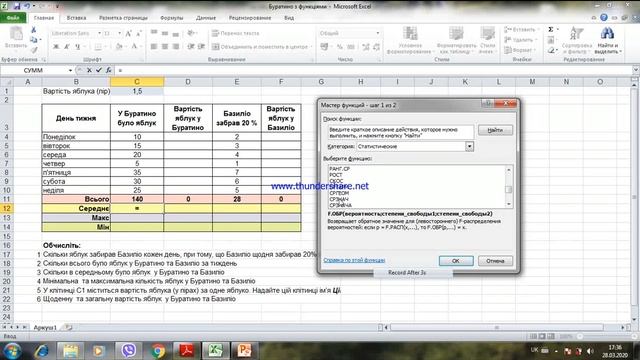This screenshot has height=360, width=640.
Task: Toggle Wrap Text (Перенос текста)
Action: (x=236, y=33)
